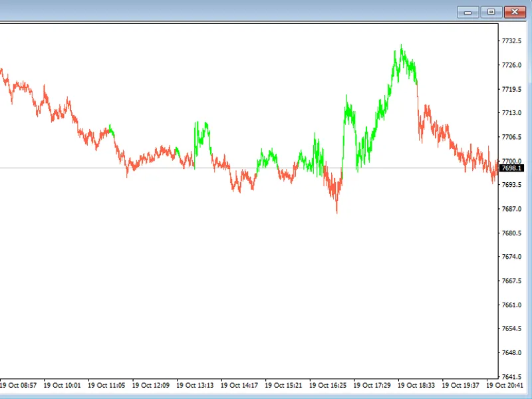Click price level 7693.5 on axis
This screenshot has height=399, width=532.
tap(511, 185)
